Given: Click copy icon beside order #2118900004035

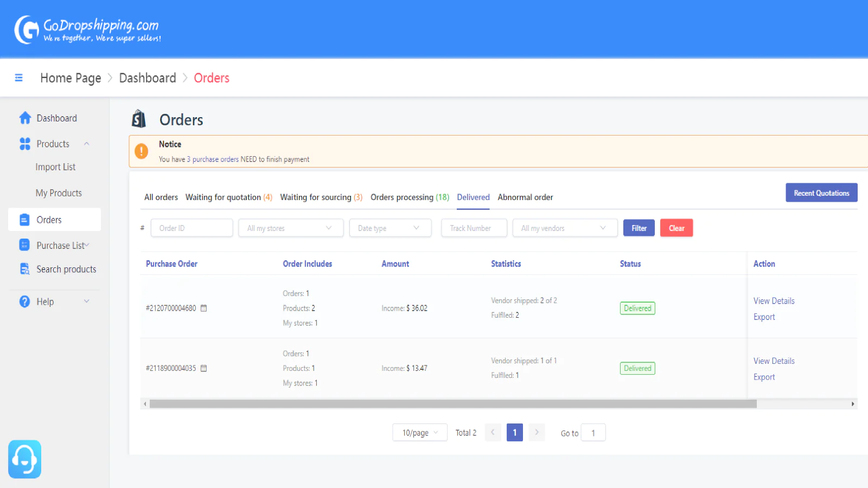Looking at the screenshot, I should tap(204, 368).
